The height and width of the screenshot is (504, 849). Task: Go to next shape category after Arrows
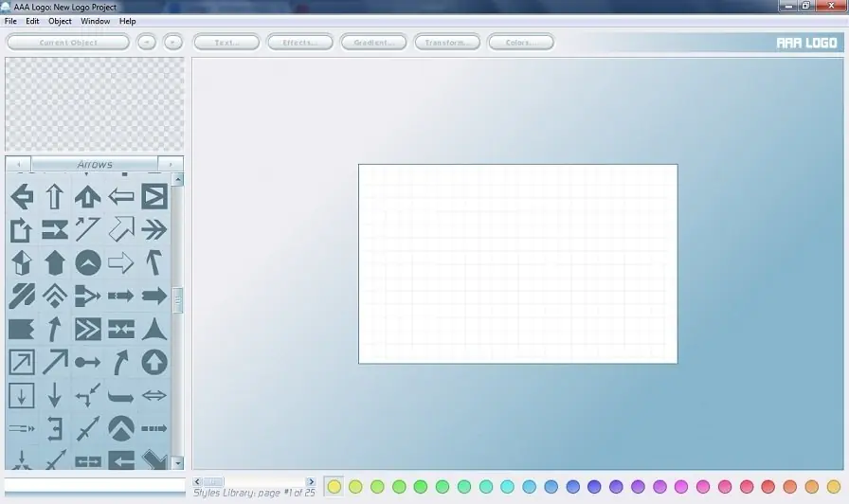[x=171, y=164]
